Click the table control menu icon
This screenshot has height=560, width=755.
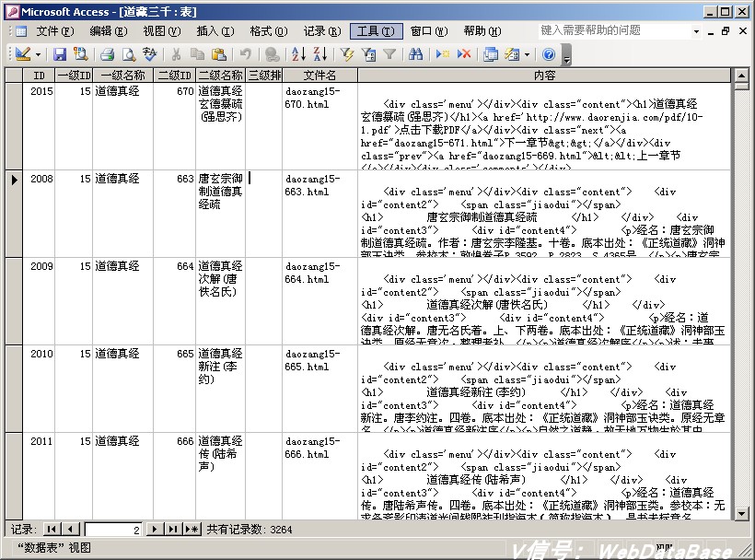[x=20, y=32]
